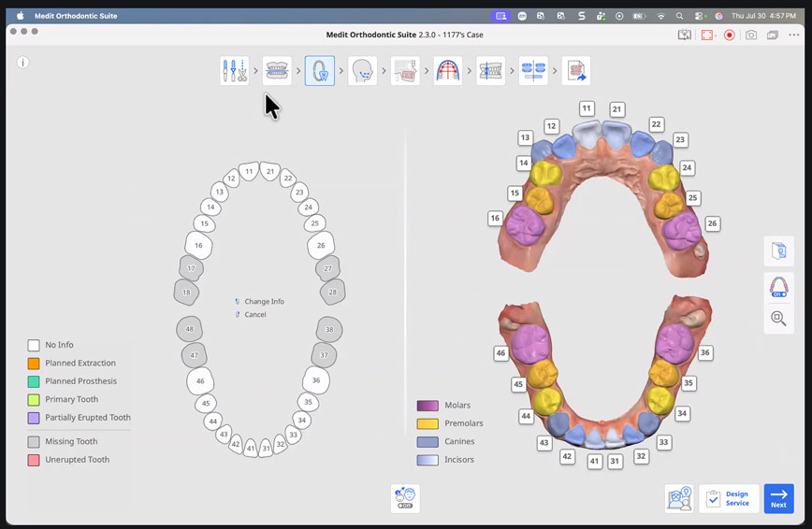The height and width of the screenshot is (529, 812).
Task: Select missing tooth 38 in the chart
Action: tap(329, 329)
